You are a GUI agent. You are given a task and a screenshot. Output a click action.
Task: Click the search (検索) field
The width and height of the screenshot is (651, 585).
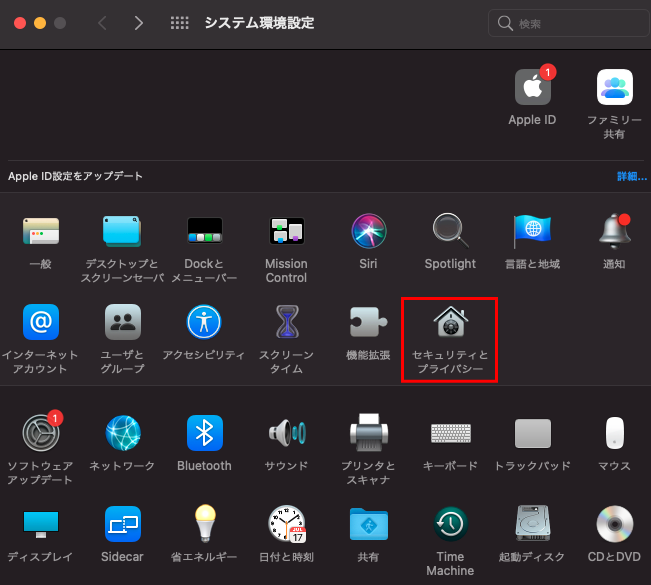(568, 23)
